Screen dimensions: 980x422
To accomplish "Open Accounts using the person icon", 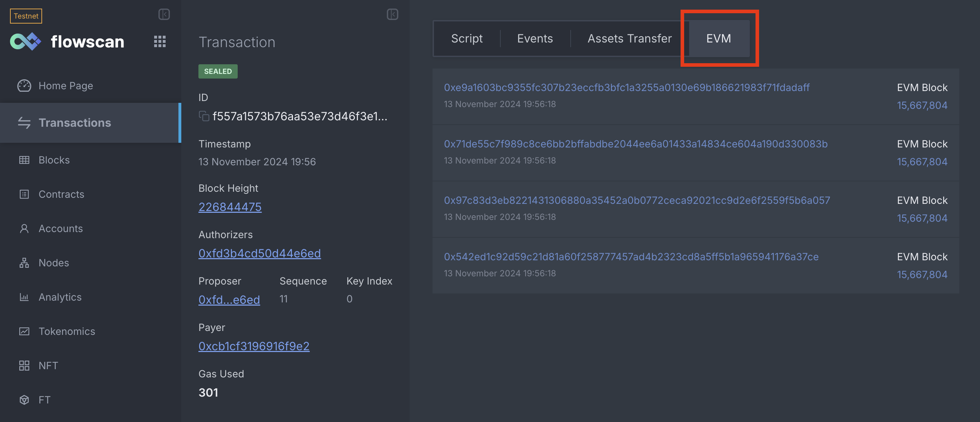I will pyautogui.click(x=24, y=228).
